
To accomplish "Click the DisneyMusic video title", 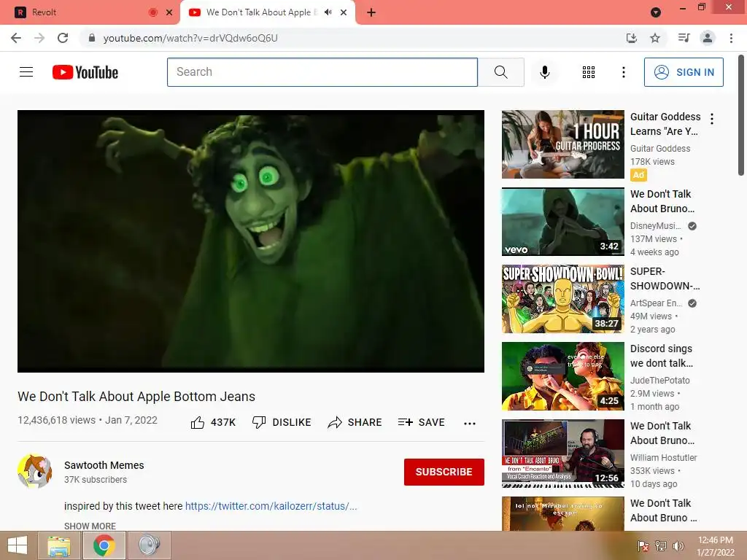I will [662, 201].
